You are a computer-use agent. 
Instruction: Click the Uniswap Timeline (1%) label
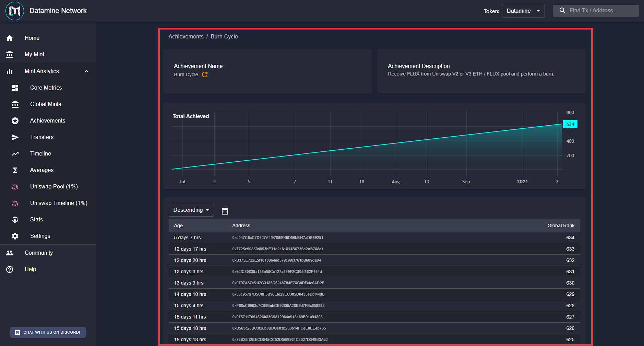pos(59,203)
